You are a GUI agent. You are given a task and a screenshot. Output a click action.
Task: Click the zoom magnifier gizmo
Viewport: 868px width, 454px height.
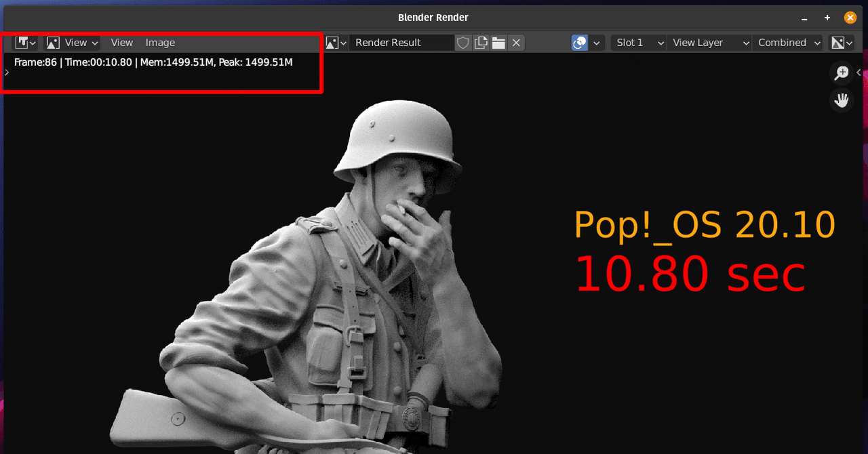841,73
